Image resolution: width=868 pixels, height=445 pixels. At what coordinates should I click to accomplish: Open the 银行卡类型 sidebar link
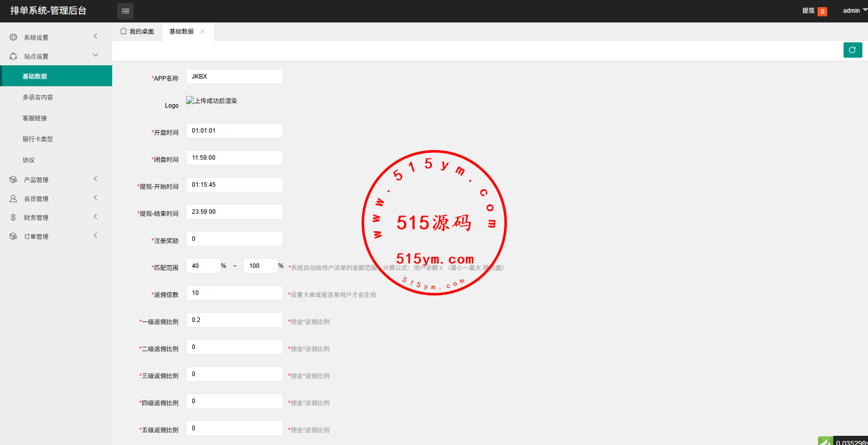tap(38, 139)
